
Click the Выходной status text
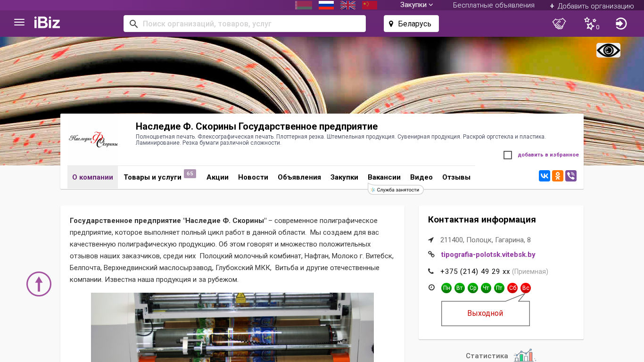click(485, 313)
